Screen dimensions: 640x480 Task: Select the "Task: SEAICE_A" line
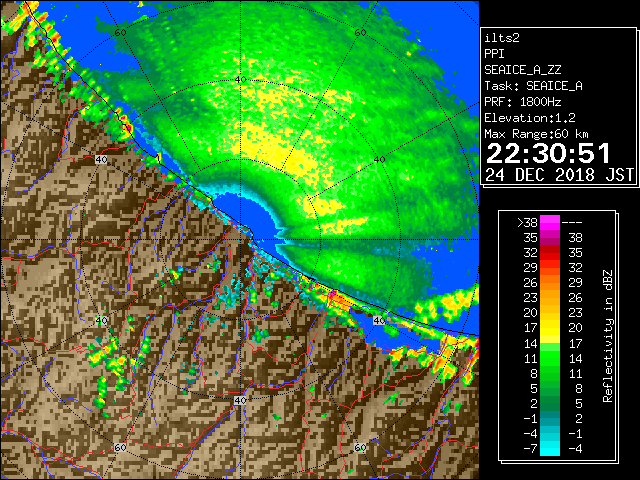(x=533, y=86)
